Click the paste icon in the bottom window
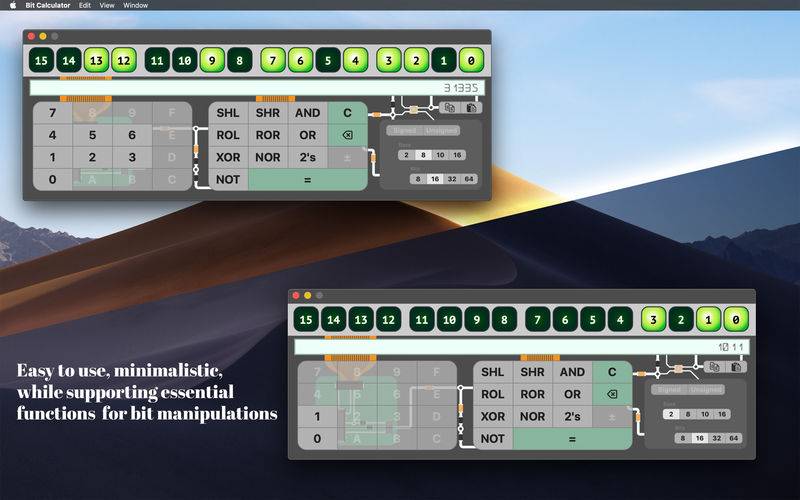800x500 pixels. 736,367
